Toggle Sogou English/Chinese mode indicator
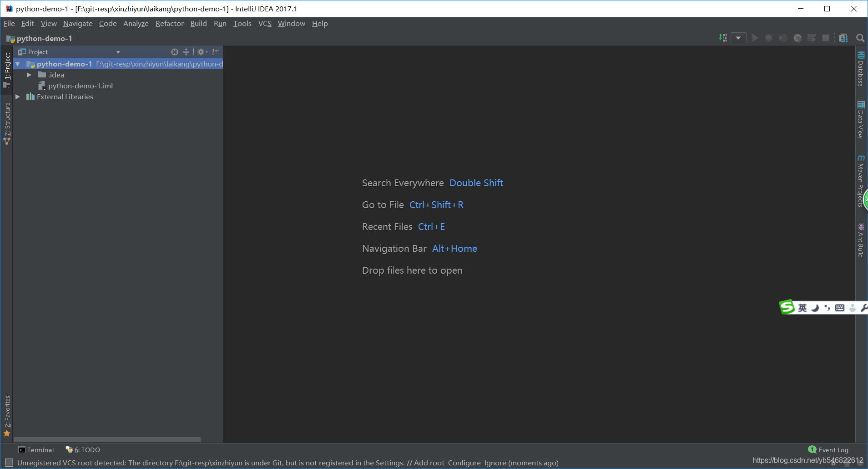Viewport: 868px width, 469px height. tap(802, 308)
